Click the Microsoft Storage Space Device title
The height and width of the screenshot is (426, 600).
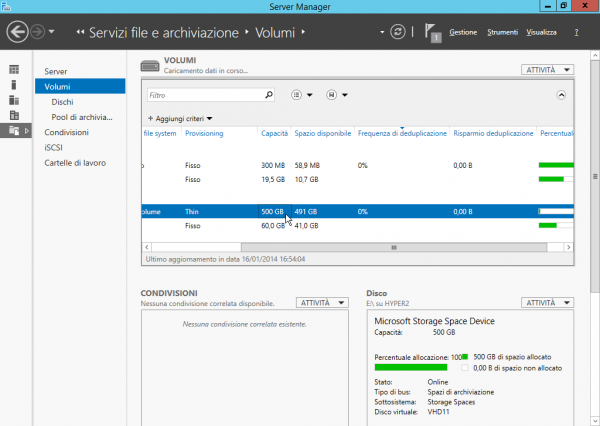pos(434,321)
